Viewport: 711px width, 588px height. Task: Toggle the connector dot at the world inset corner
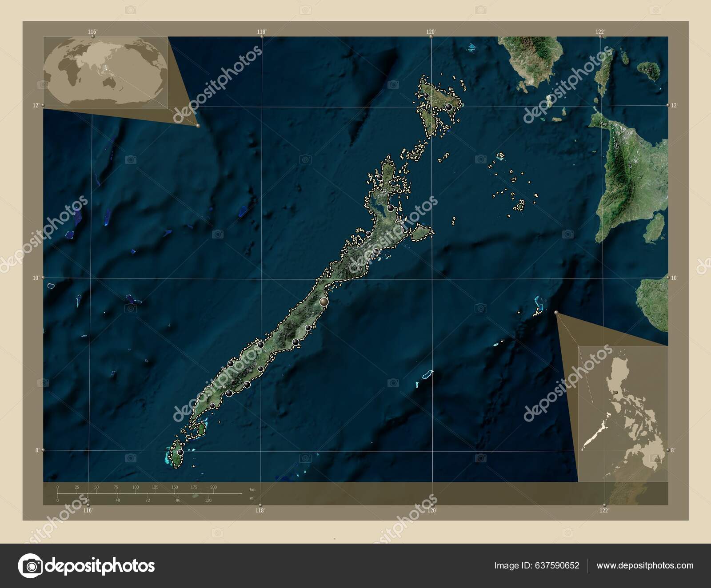point(197,126)
